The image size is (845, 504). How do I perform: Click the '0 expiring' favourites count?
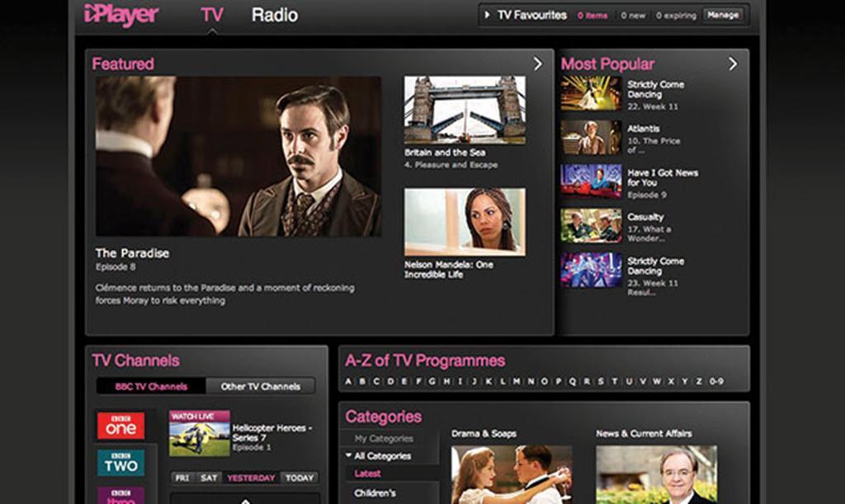(x=676, y=16)
